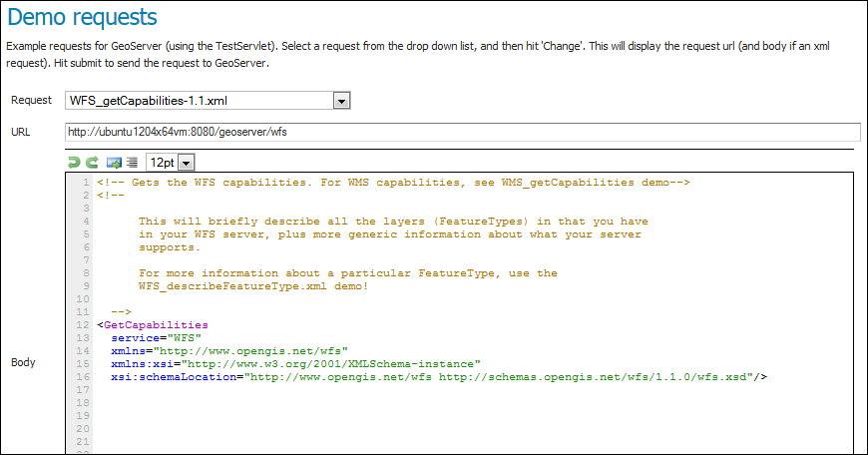Click the xmlns:xsi namespace line
Screen dimensions: 868x455
[x=295, y=363]
